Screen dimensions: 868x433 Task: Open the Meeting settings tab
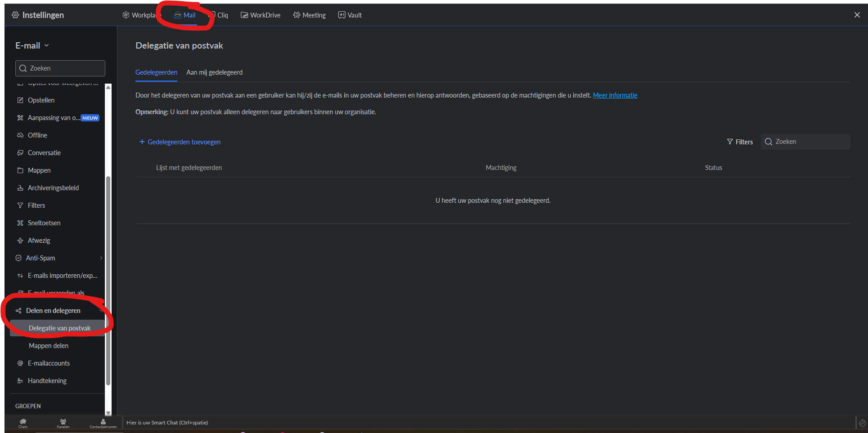coord(309,15)
